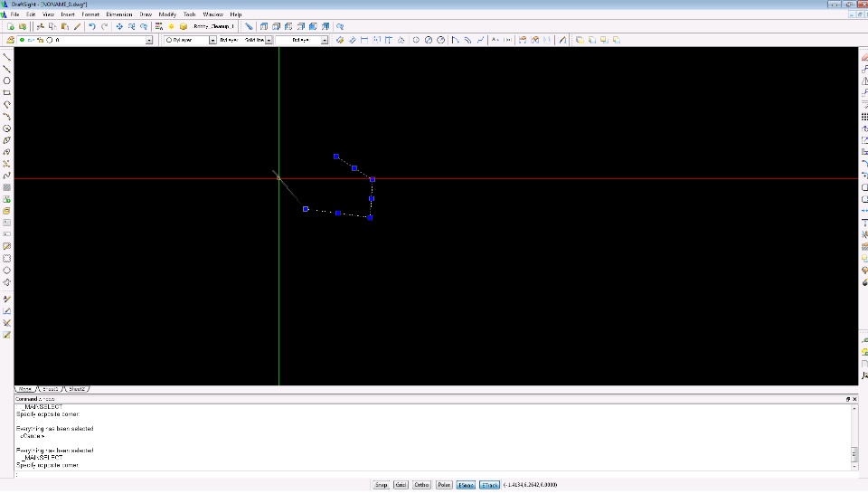Select the Line tool in left toolbar

pyautogui.click(x=6, y=57)
